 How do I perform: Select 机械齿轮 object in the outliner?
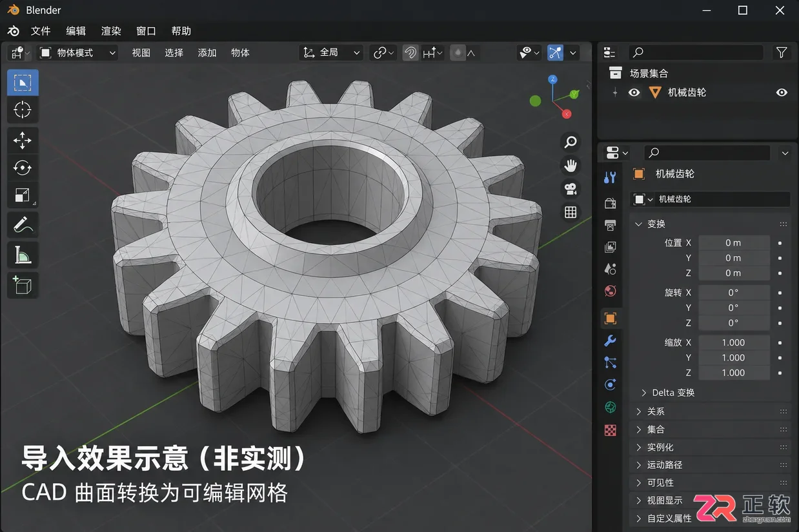coord(687,92)
